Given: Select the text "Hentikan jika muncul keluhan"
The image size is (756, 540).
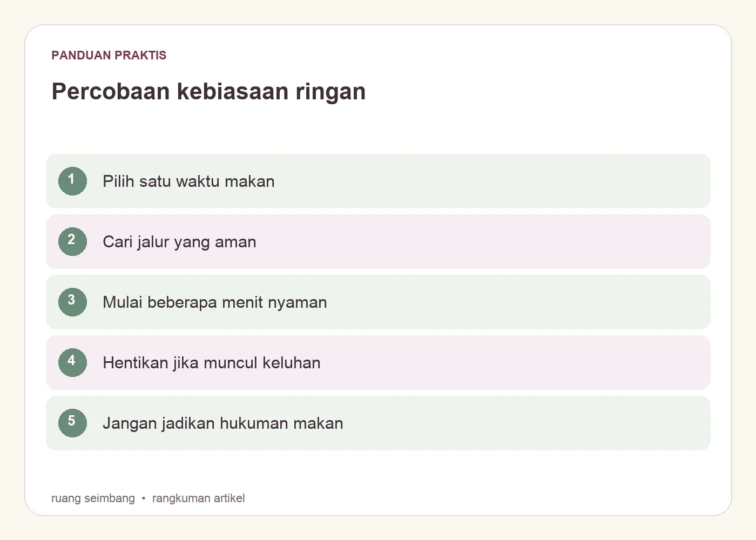Looking at the screenshot, I should click(212, 363).
